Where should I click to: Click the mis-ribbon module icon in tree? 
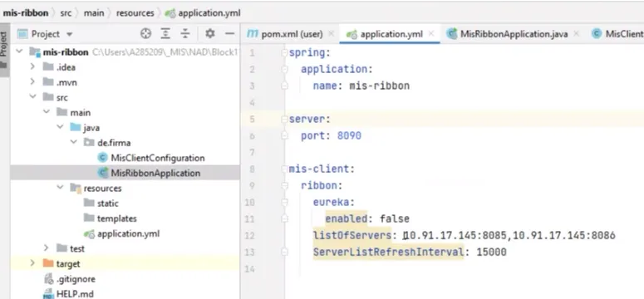(35, 51)
